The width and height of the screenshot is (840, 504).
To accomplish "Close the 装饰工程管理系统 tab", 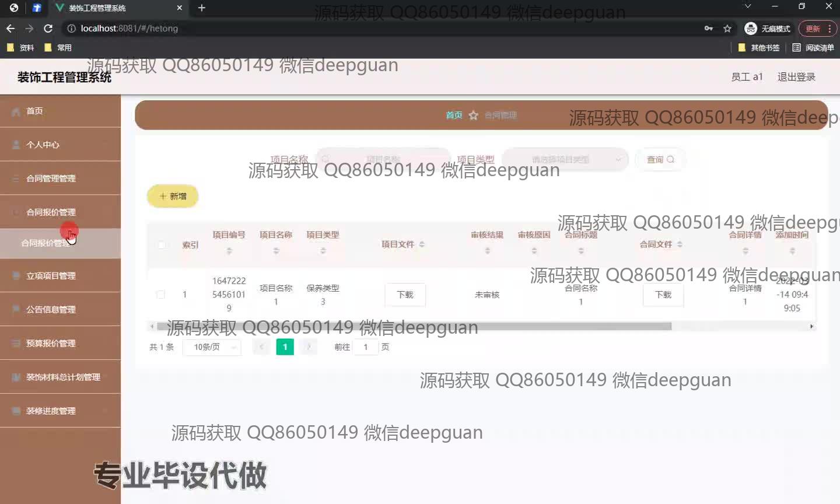I will [180, 8].
